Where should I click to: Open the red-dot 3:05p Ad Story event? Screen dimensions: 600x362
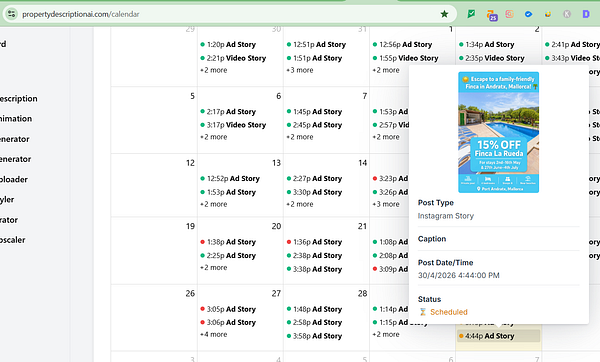(228, 309)
